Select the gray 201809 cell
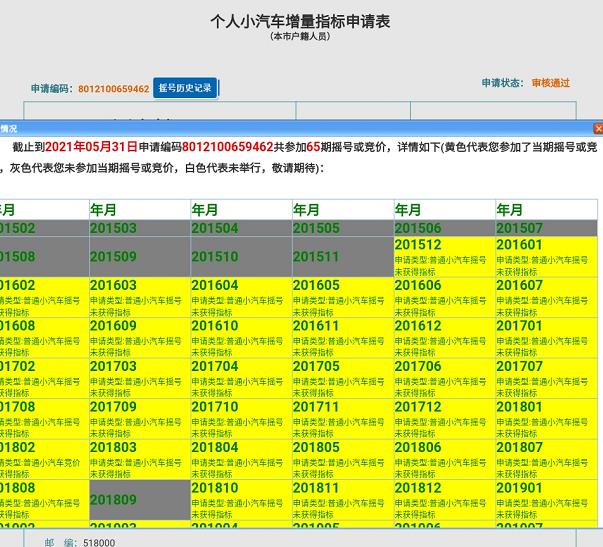The image size is (603, 547). click(139, 500)
